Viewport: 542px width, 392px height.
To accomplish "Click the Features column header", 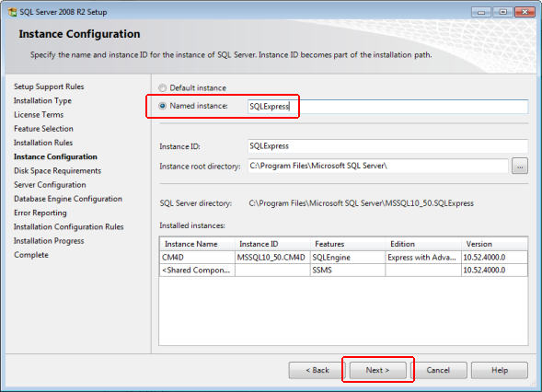I will tap(348, 244).
